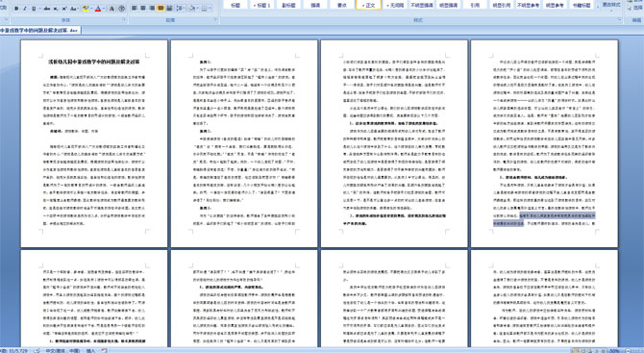Apply the 明显强调 style

coord(448,5)
